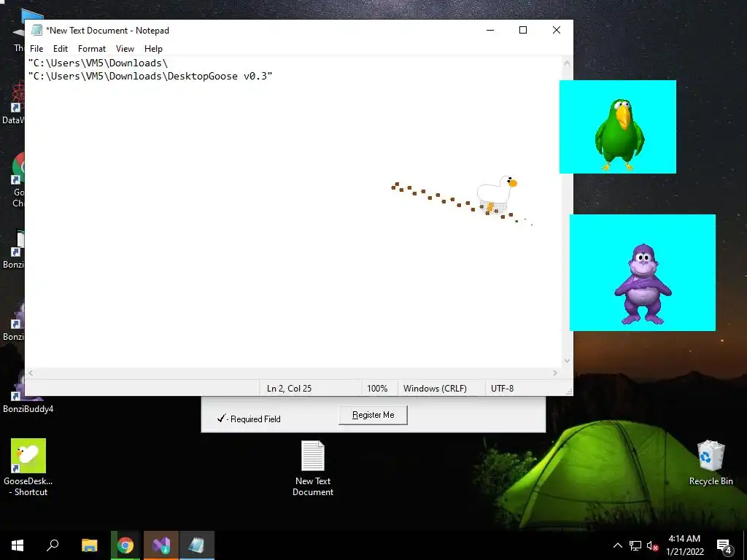
Task: Click the Windows Start button
Action: click(18, 545)
